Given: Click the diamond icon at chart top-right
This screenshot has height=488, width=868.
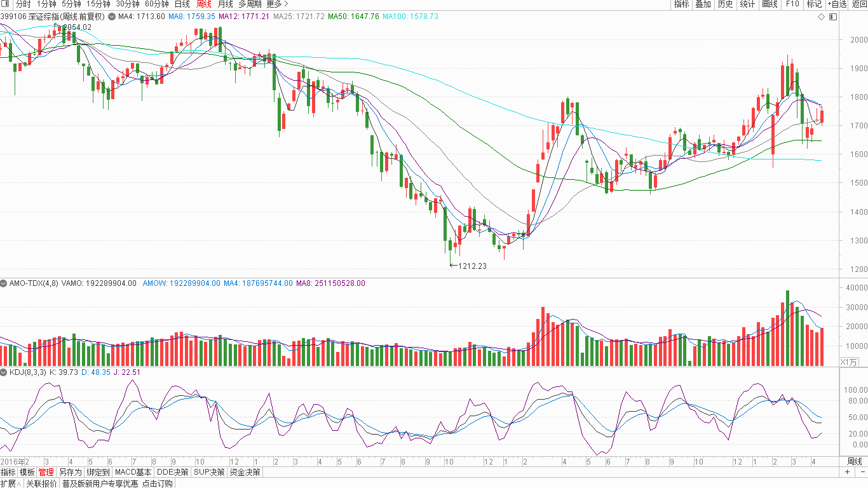Looking at the screenshot, I should [x=821, y=17].
